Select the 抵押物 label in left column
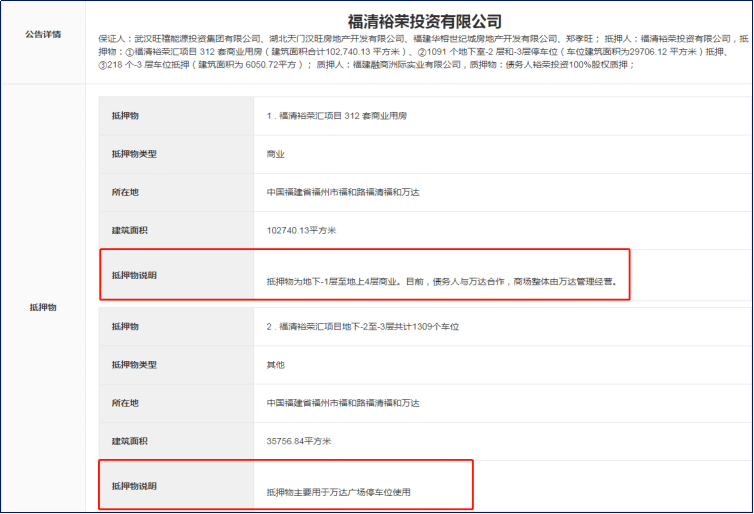 (43, 307)
